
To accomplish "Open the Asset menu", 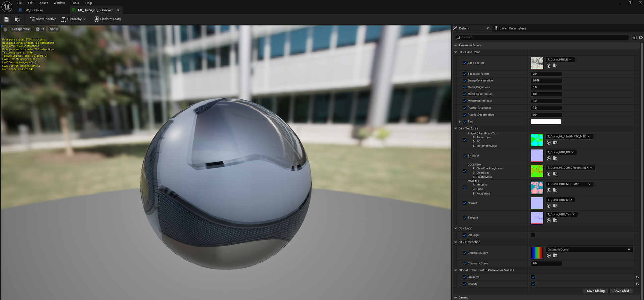I will (44, 3).
